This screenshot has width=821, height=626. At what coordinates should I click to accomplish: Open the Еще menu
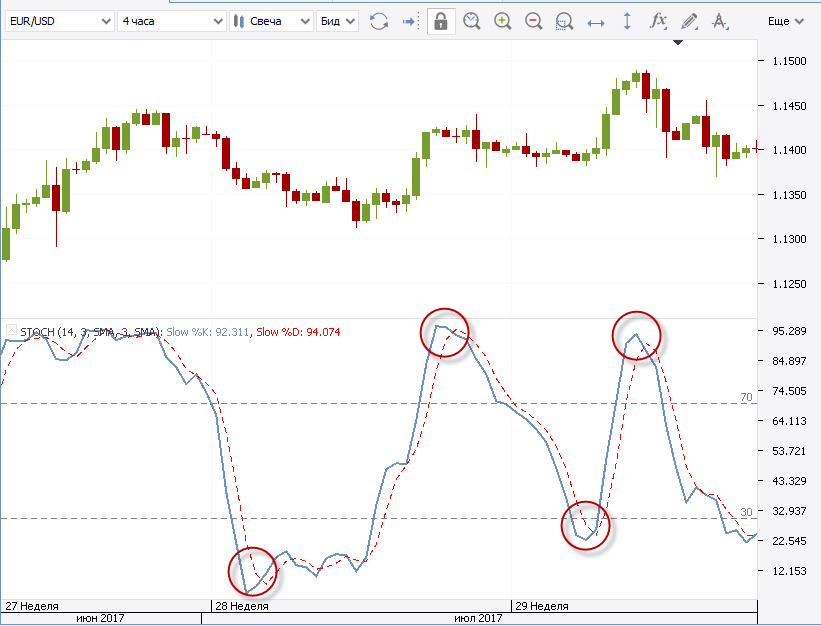click(x=784, y=21)
